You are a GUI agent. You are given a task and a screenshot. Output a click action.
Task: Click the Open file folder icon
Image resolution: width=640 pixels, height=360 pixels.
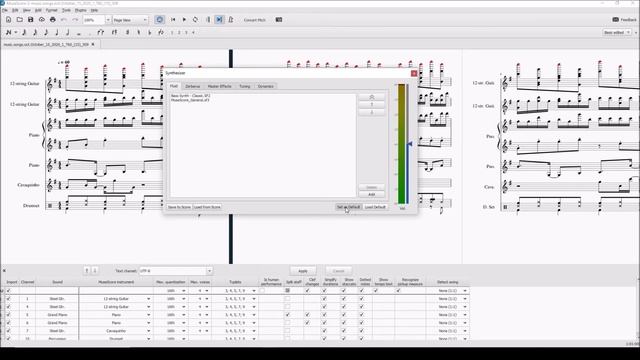(x=20, y=20)
